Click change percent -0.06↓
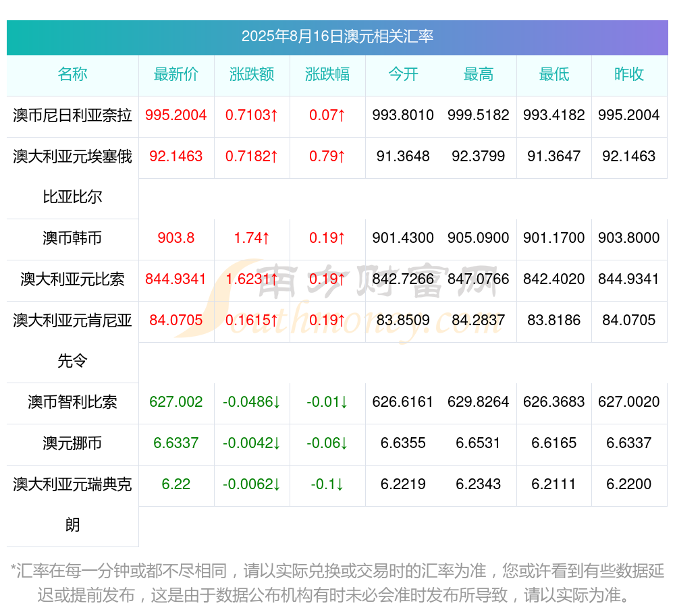The height and width of the screenshot is (616, 675). (x=327, y=443)
